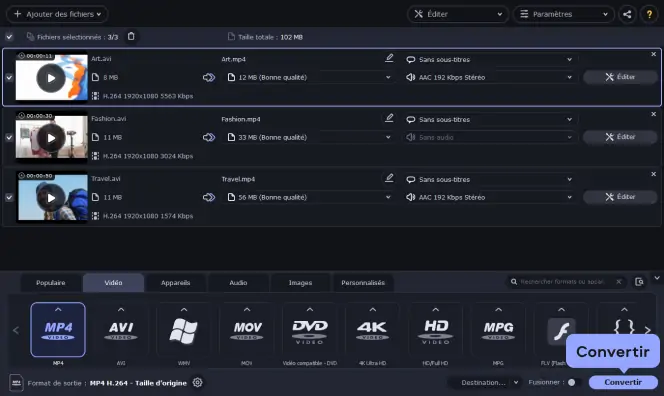Open output format settings gear icon

click(197, 382)
